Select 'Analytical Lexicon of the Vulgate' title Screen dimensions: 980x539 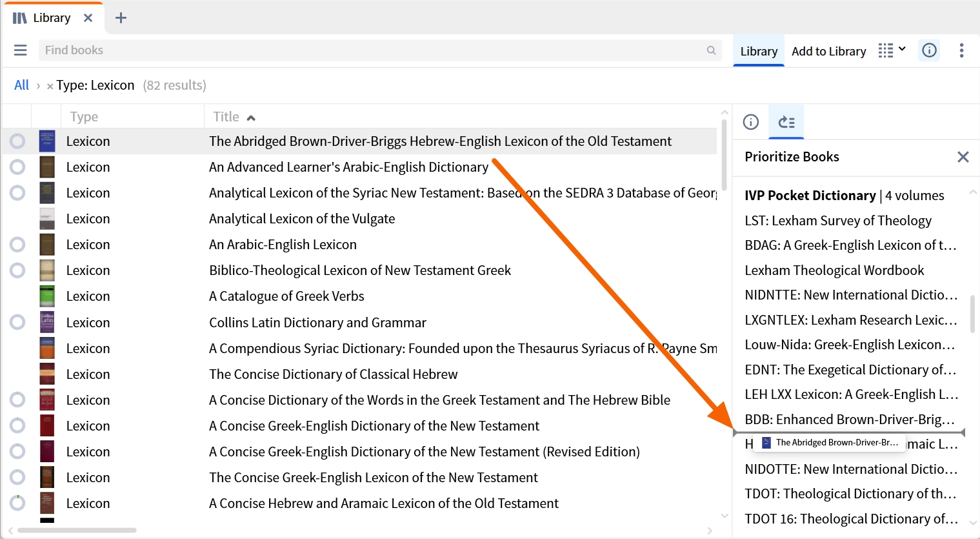pyautogui.click(x=302, y=219)
